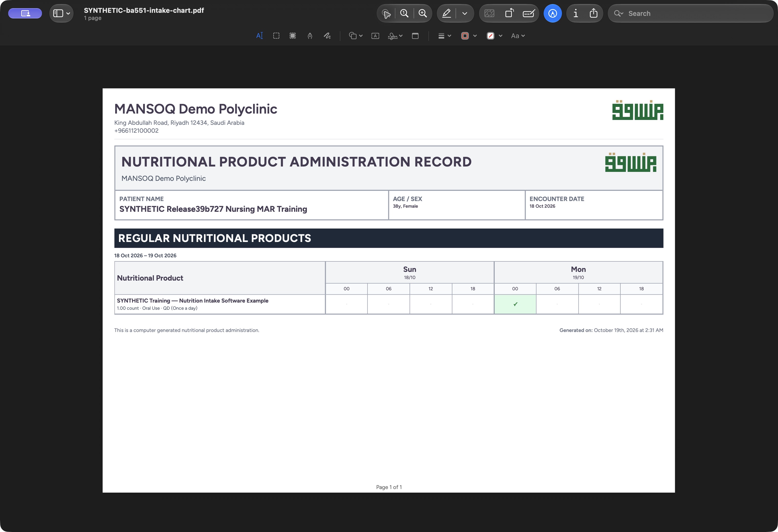Screen dimensions: 778x532
Task: Add a note annotation
Action: (x=415, y=36)
